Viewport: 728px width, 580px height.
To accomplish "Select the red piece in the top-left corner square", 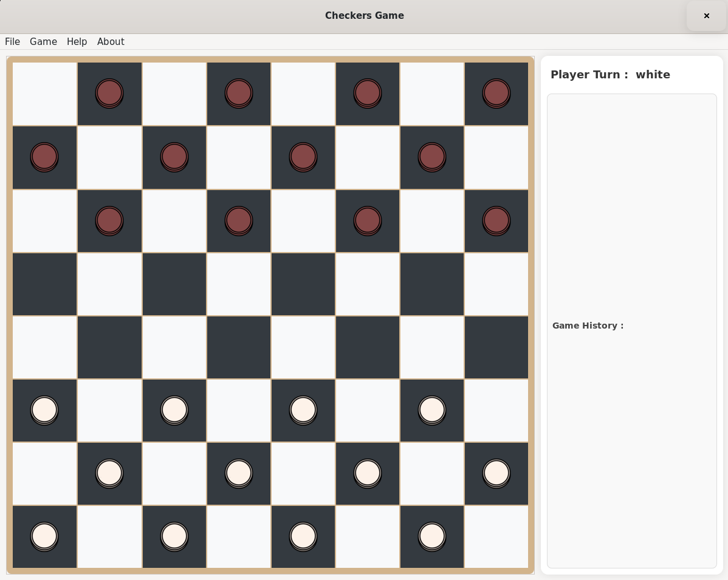I will (x=109, y=93).
